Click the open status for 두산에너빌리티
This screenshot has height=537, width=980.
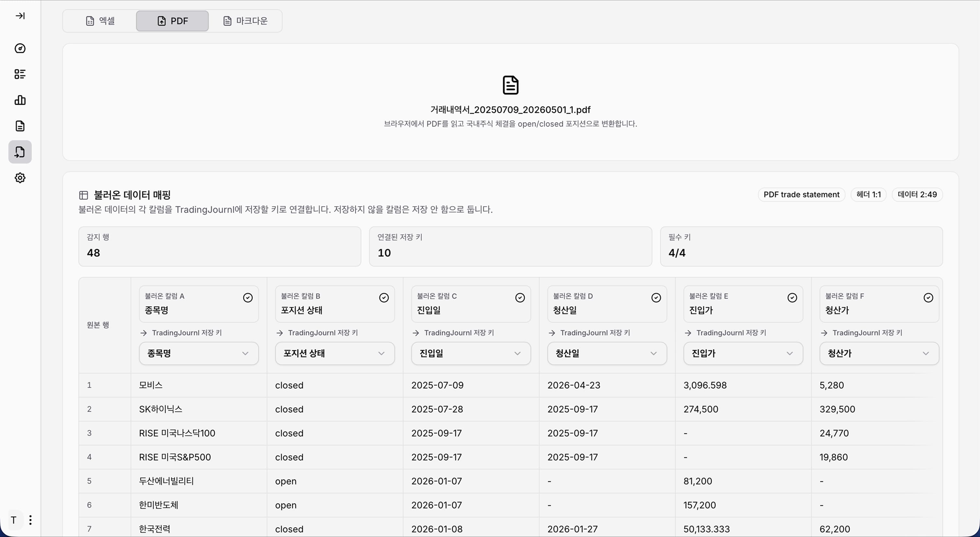click(x=286, y=481)
